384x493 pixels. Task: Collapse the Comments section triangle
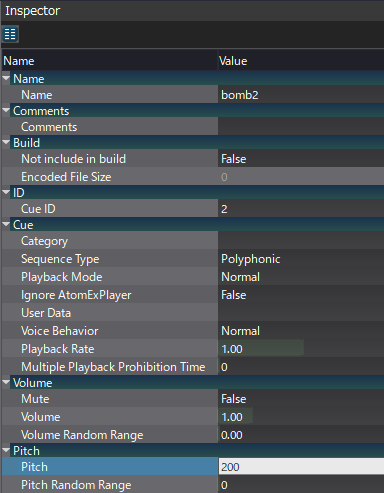tap(6, 111)
